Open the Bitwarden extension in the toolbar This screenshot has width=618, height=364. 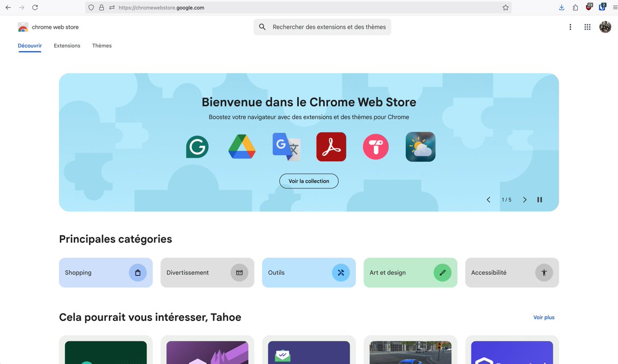click(x=602, y=7)
